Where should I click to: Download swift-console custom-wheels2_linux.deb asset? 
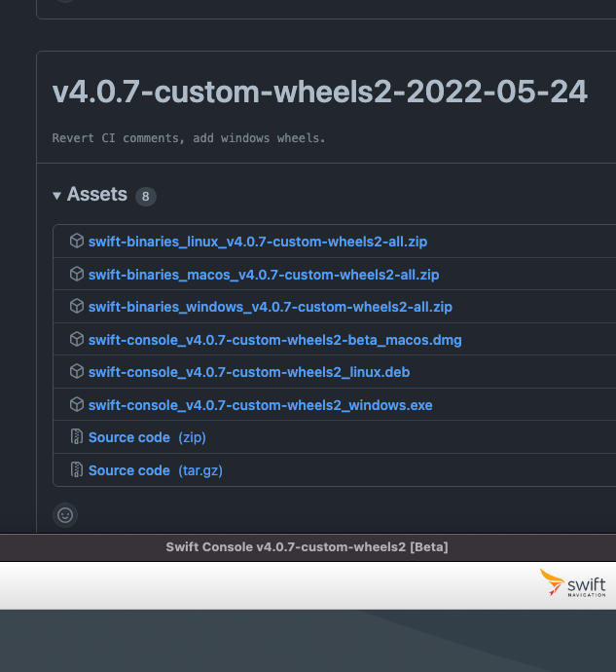(x=249, y=372)
